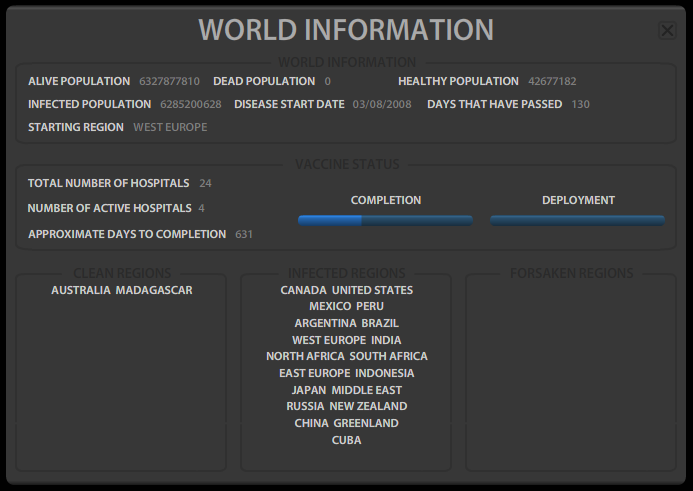The width and height of the screenshot is (693, 491).
Task: Select Indonesia in Infected Regions
Action: tap(385, 373)
